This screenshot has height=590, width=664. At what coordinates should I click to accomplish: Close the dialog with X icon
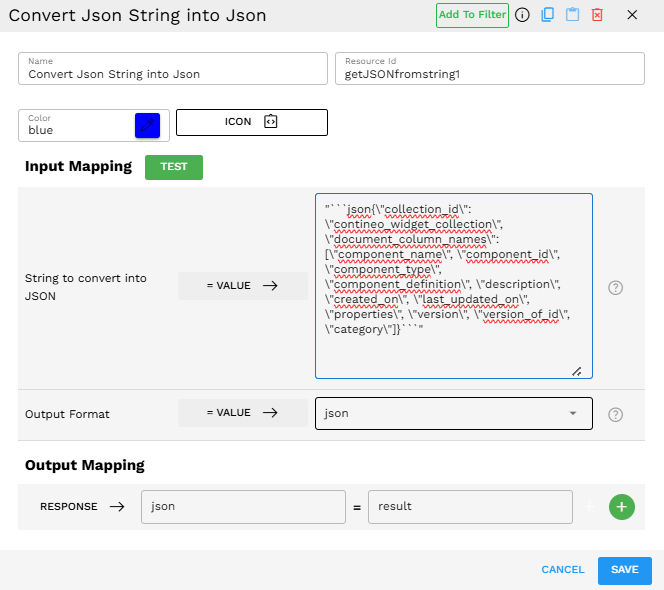coord(632,15)
